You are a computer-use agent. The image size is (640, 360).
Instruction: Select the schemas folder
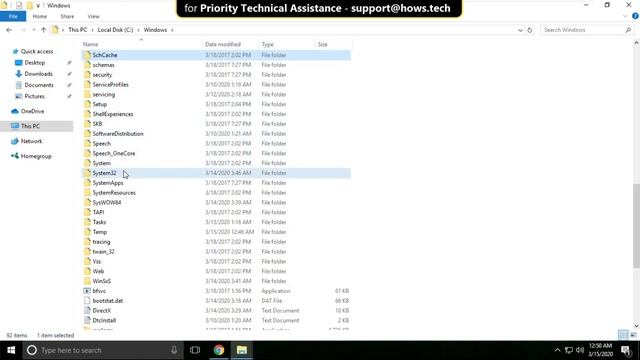click(x=103, y=65)
